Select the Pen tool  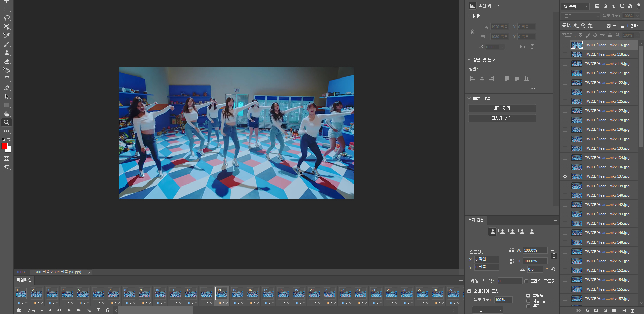pyautogui.click(x=7, y=88)
